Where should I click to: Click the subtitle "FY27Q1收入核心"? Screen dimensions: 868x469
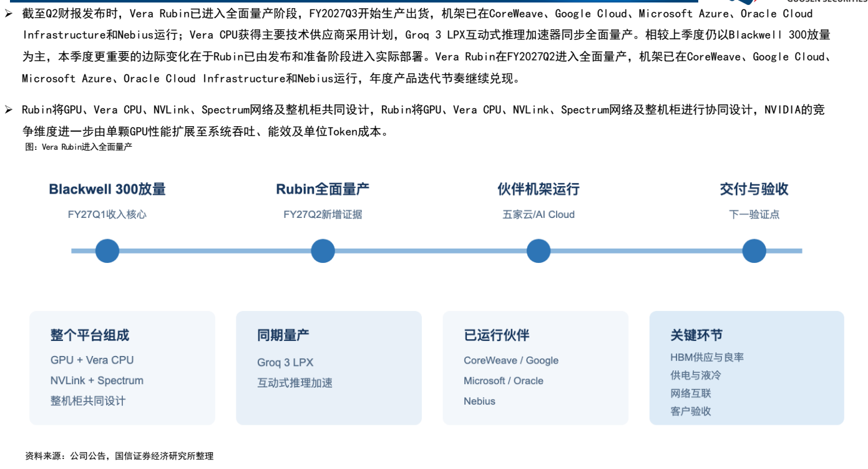point(107,214)
